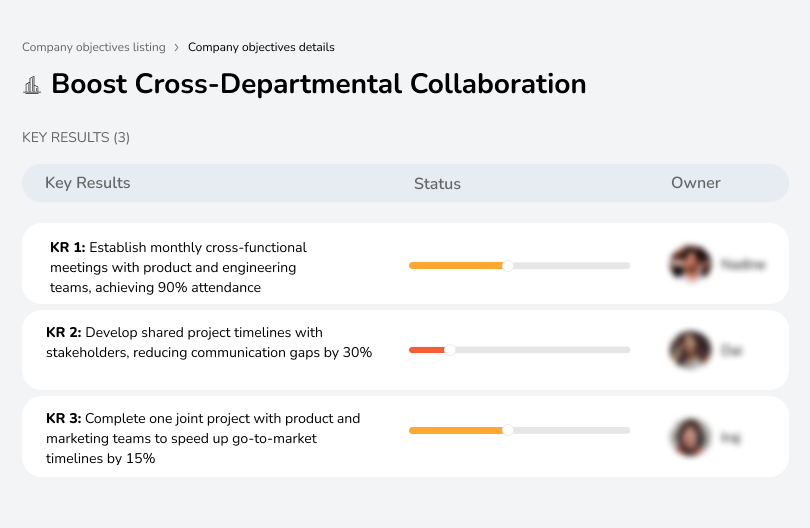810x528 pixels.
Task: Open the KR 2 shared project timelines row
Action: click(x=405, y=350)
